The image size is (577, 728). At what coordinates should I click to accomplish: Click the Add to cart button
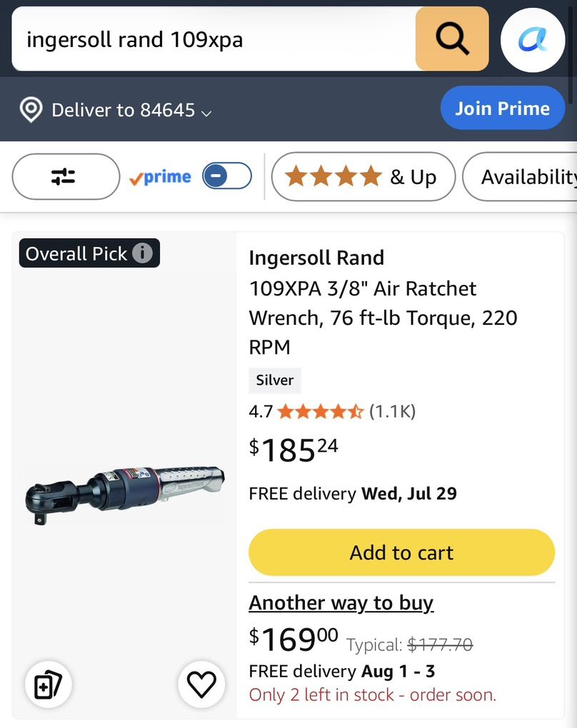coord(401,552)
